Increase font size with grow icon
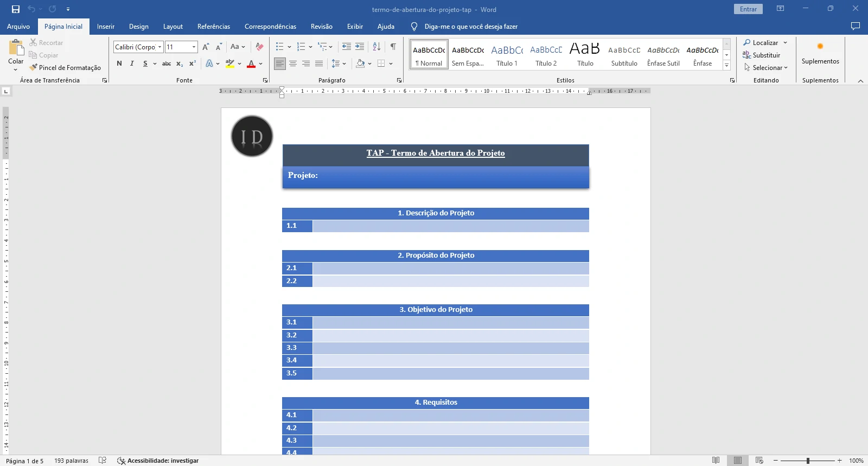The image size is (868, 466). 206,47
